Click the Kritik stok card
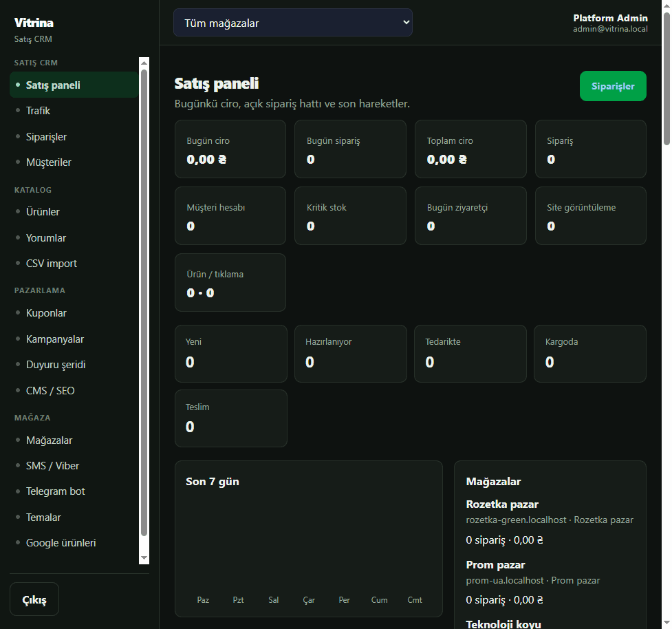This screenshot has width=672, height=629. click(x=350, y=215)
